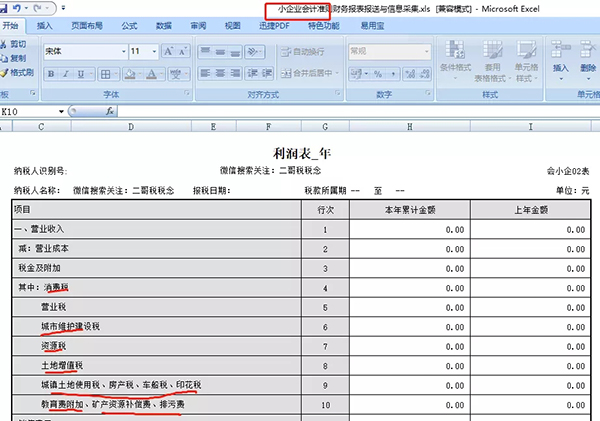Image resolution: width=600 pixels, height=421 pixels.
Task: Increase indent icon
Action: [x=267, y=73]
